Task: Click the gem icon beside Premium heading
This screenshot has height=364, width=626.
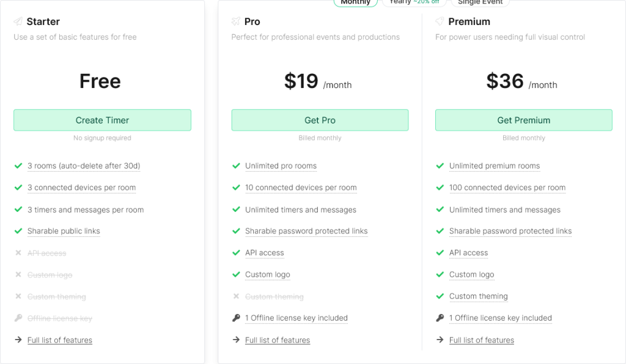Action: pyautogui.click(x=440, y=21)
